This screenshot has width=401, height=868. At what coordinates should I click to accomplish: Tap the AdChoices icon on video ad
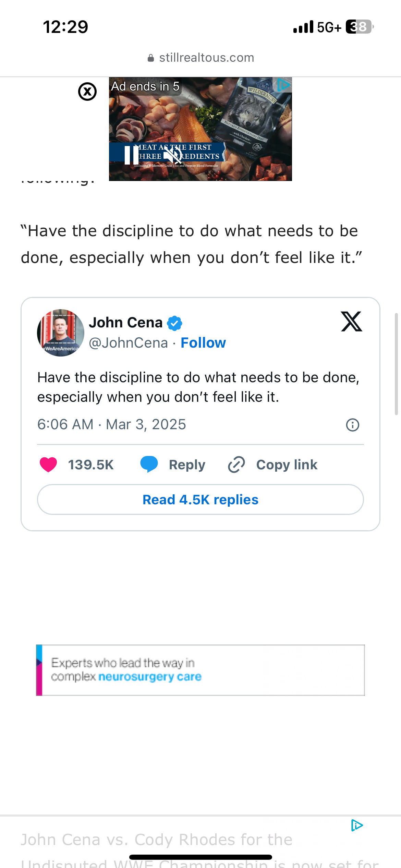[x=284, y=85]
